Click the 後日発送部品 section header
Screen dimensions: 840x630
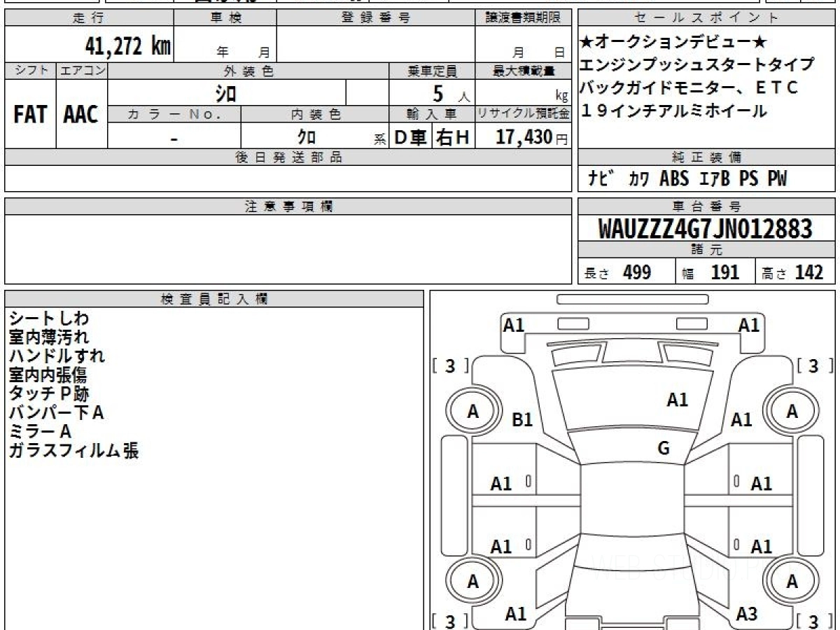pyautogui.click(x=288, y=157)
